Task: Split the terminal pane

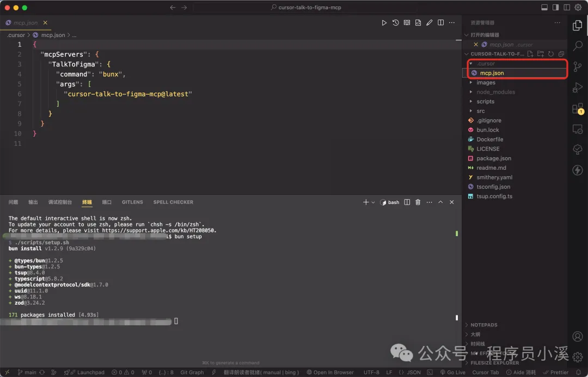Action: [407, 202]
